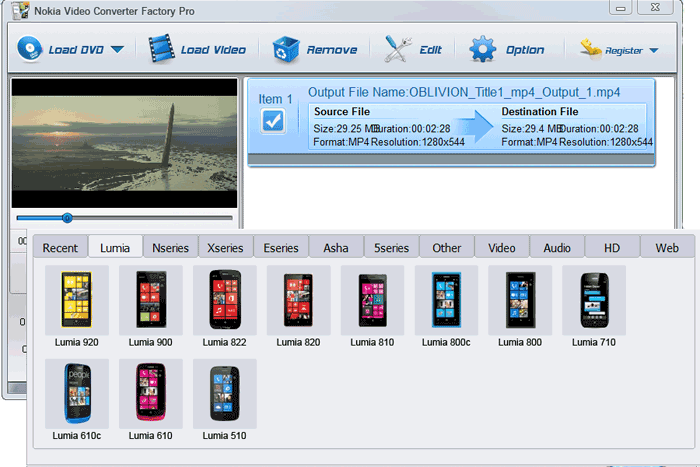Click the Load DVD text label
Viewport: 700px width, 467px height.
(76, 50)
